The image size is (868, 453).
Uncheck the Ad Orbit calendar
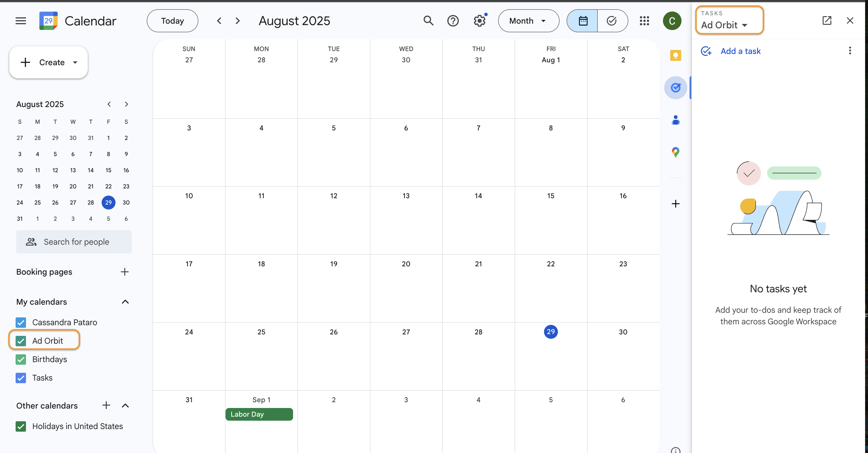tap(21, 341)
